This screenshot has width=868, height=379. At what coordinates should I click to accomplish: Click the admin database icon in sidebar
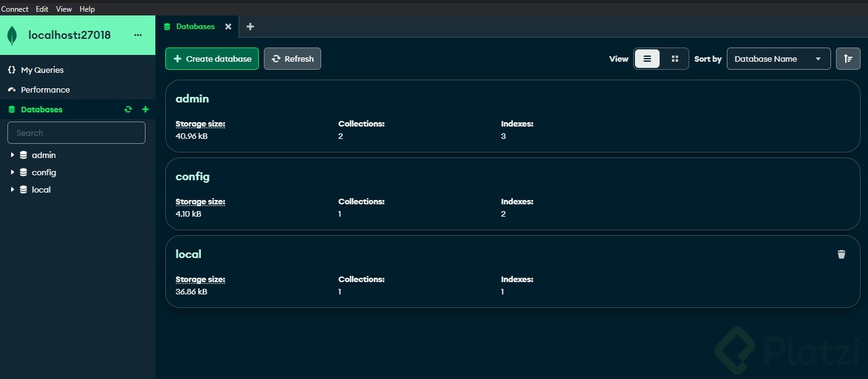coord(23,155)
